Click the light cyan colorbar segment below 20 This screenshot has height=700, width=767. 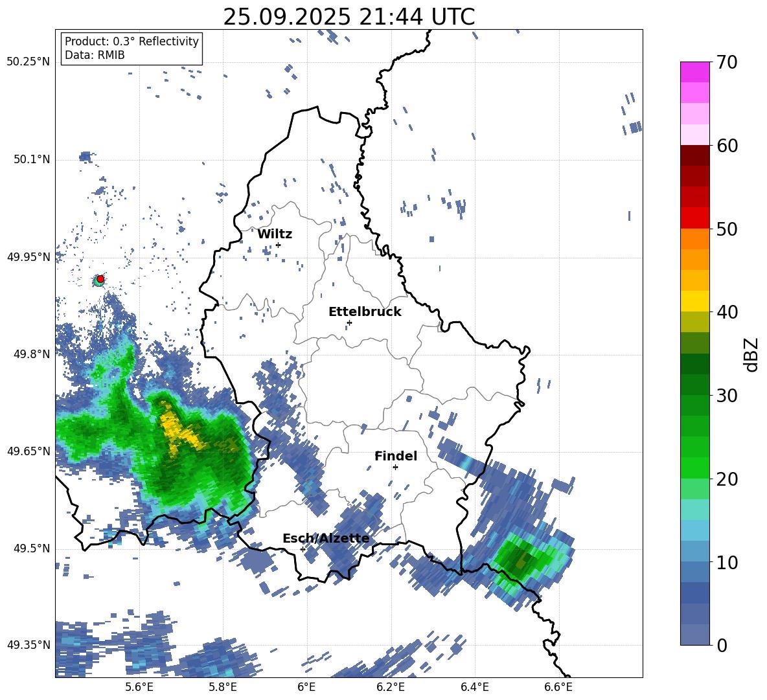pos(694,510)
